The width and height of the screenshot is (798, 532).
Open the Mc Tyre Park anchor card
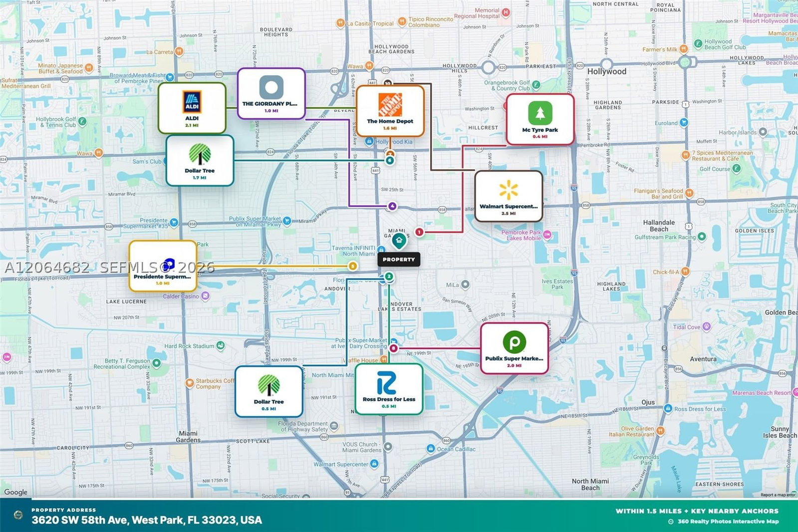[540, 119]
